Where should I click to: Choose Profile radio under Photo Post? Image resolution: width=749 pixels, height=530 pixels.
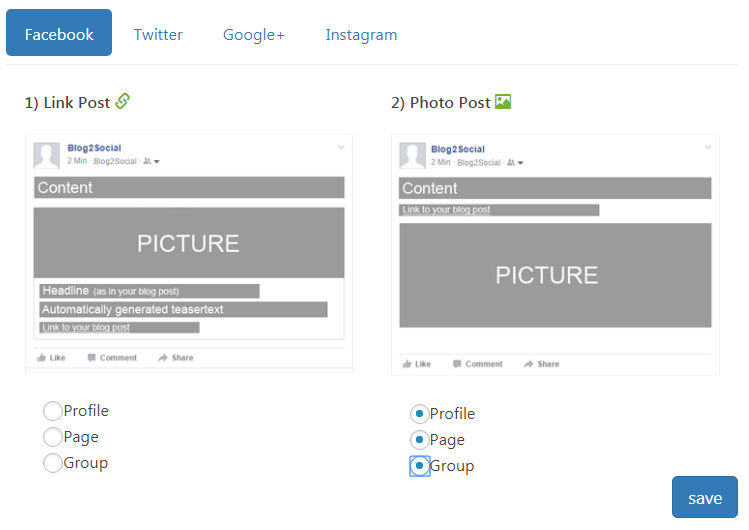[420, 414]
